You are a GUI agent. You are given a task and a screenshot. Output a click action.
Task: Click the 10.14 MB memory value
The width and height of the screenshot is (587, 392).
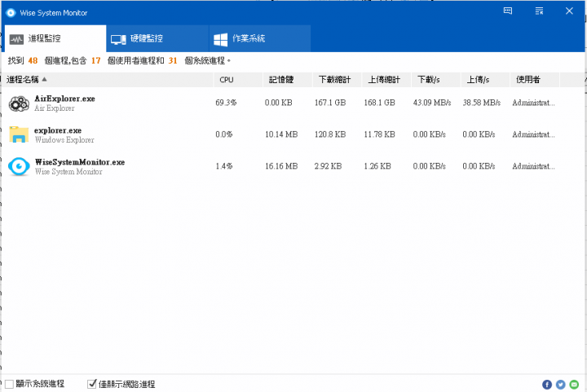pos(281,134)
